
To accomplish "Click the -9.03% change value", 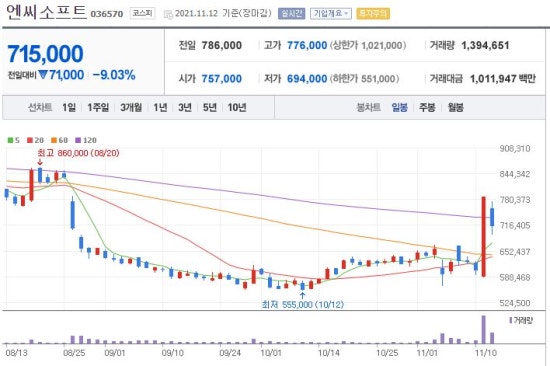I will (114, 75).
